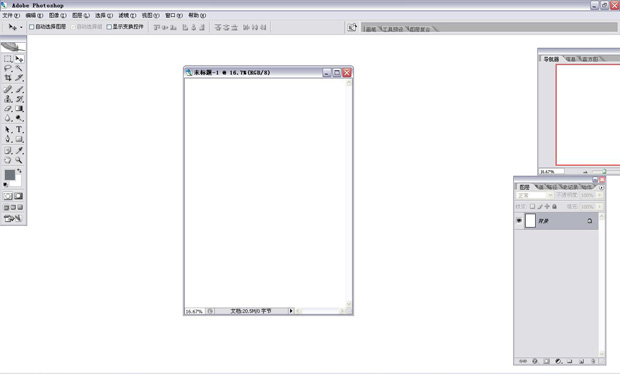Select the Magic Wand tool
The height and width of the screenshot is (374, 620).
point(19,68)
